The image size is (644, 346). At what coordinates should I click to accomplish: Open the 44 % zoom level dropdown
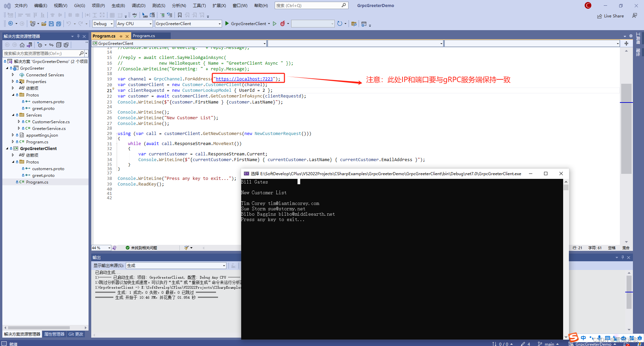pyautogui.click(x=101, y=248)
